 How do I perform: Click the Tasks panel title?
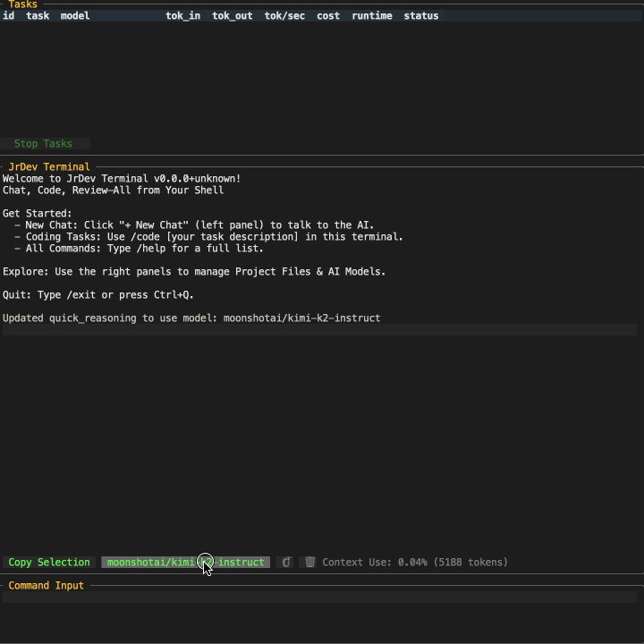coord(23,4)
